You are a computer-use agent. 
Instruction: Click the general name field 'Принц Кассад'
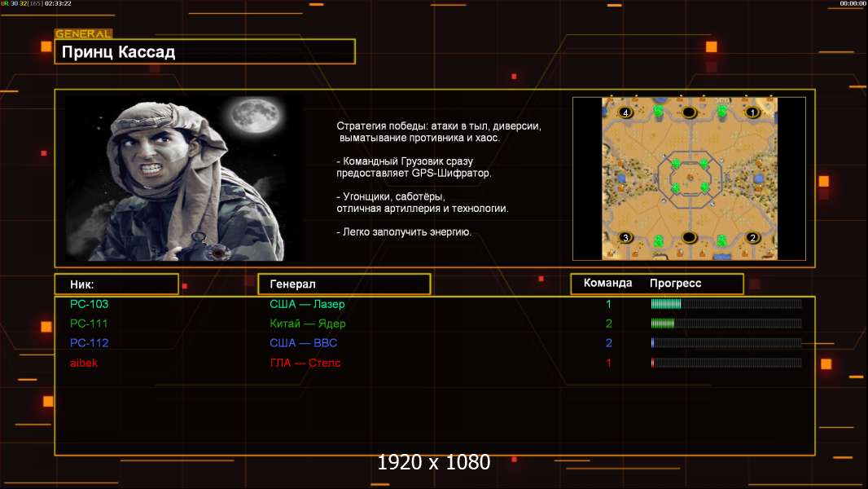coord(205,51)
